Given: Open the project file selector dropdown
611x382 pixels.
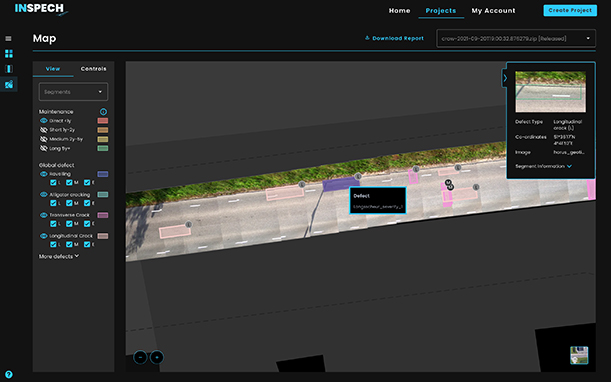Looking at the screenshot, I should [516, 38].
